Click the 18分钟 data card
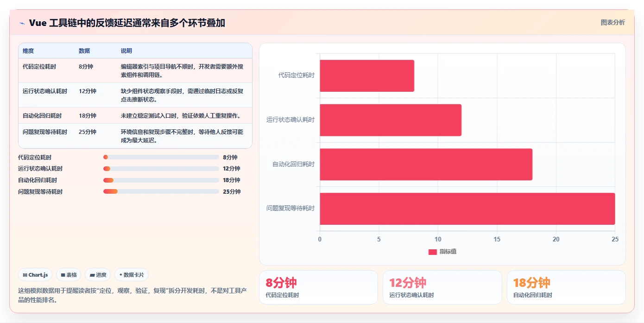The image size is (644, 323). point(566,287)
